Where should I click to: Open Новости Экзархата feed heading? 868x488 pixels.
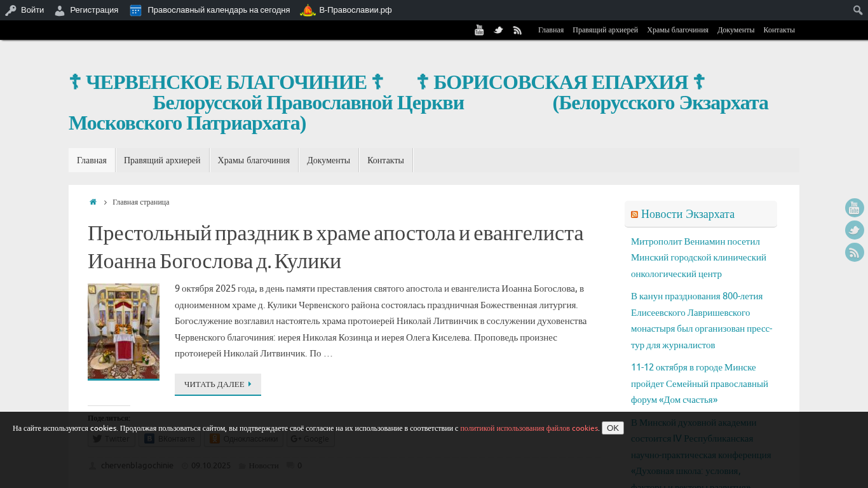[x=688, y=214]
